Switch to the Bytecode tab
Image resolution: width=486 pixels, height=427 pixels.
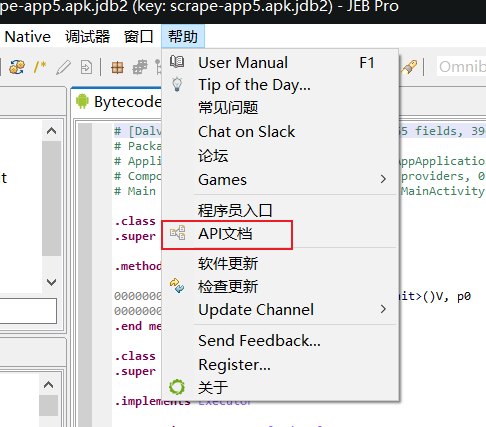coord(118,102)
